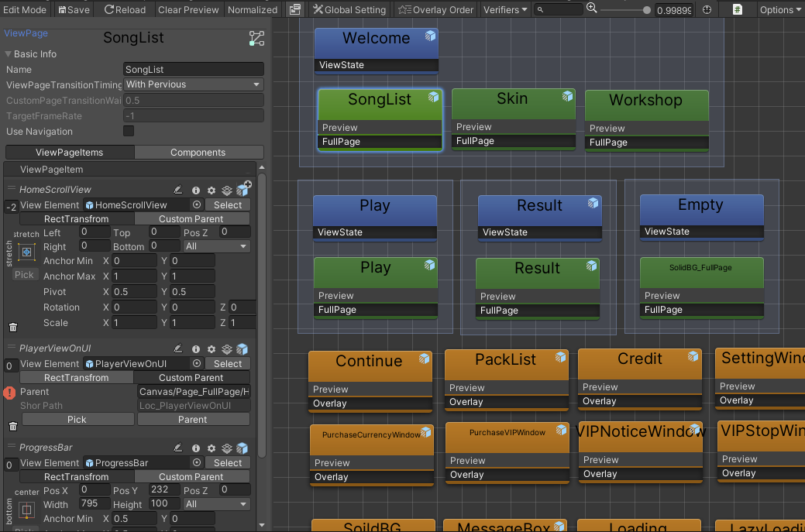This screenshot has height=532, width=805.
Task: Toggle the Use Navigation checkbox
Action: (129, 132)
